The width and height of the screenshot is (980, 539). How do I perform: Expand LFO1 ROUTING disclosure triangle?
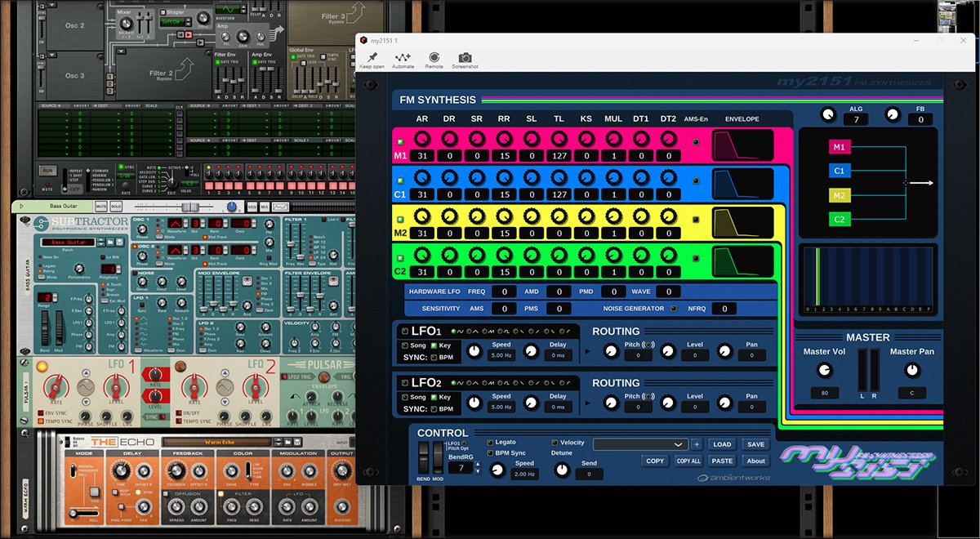[587, 351]
